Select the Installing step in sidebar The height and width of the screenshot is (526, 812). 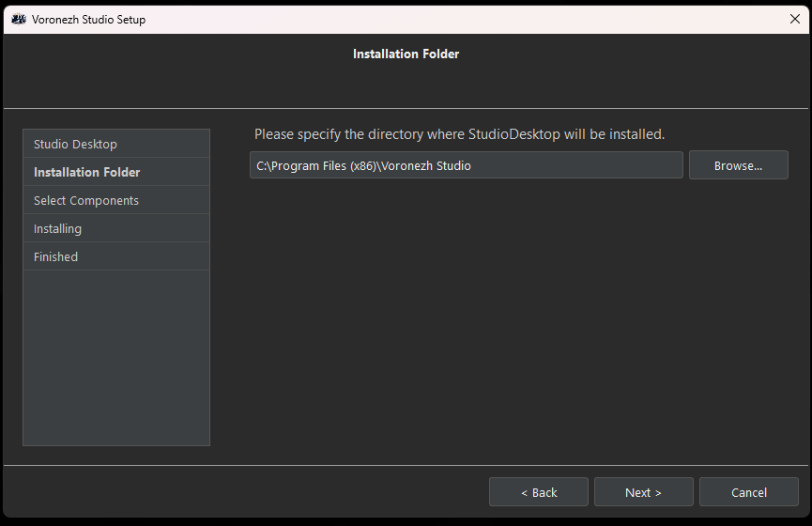[116, 228]
